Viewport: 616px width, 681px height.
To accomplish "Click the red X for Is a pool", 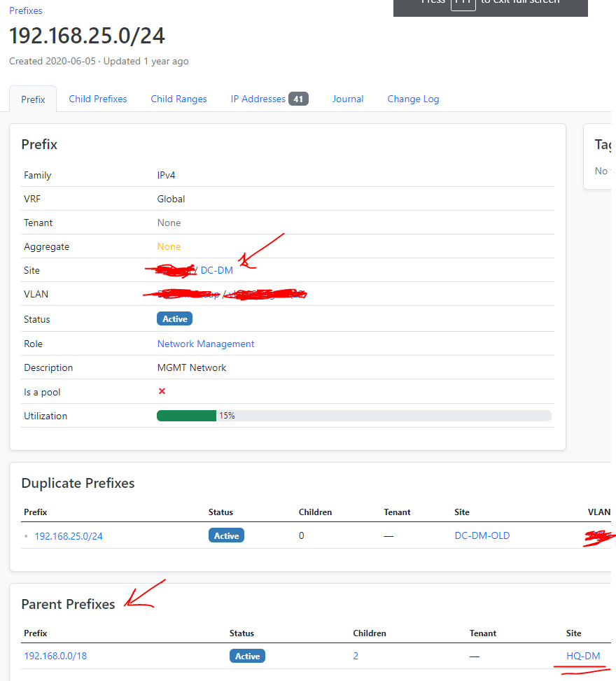I will [x=162, y=391].
